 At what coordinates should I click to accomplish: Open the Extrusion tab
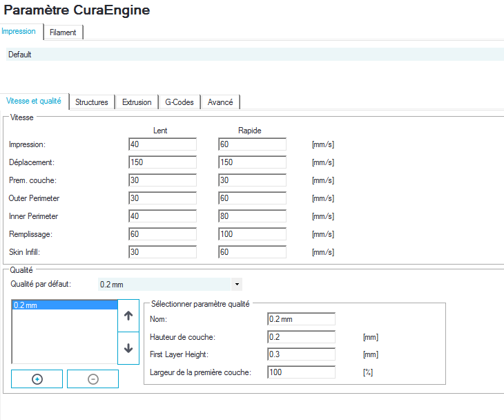(x=137, y=102)
